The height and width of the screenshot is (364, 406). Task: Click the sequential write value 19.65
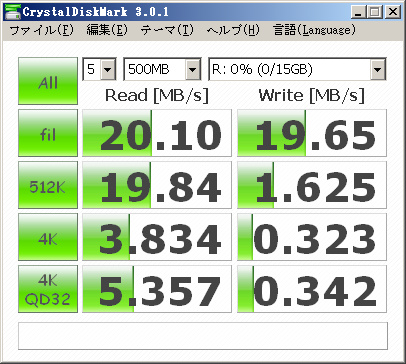[312, 133]
